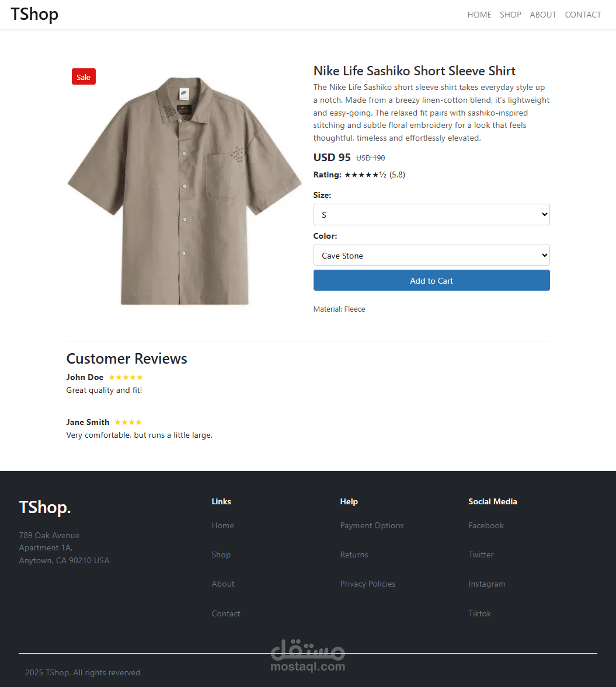Visit the Returns help link

pos(354,555)
